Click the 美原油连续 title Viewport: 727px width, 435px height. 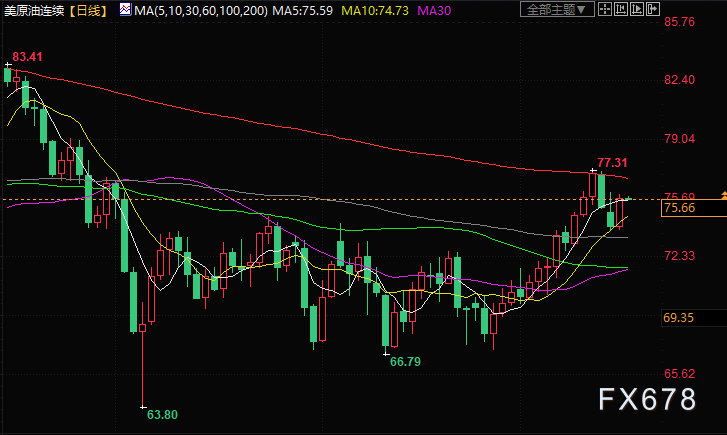click(34, 11)
